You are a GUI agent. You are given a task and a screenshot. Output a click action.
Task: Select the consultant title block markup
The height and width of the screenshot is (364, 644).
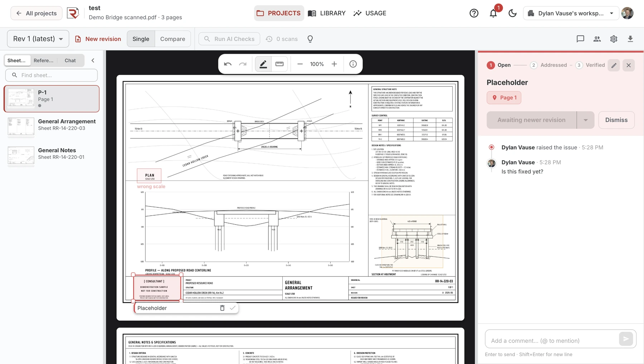[x=157, y=288]
